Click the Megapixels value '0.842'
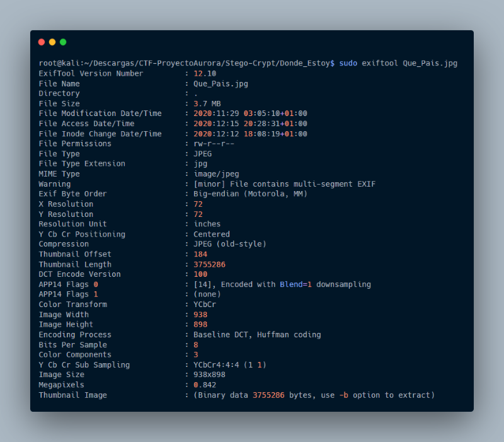The image size is (504, 442). [205, 385]
